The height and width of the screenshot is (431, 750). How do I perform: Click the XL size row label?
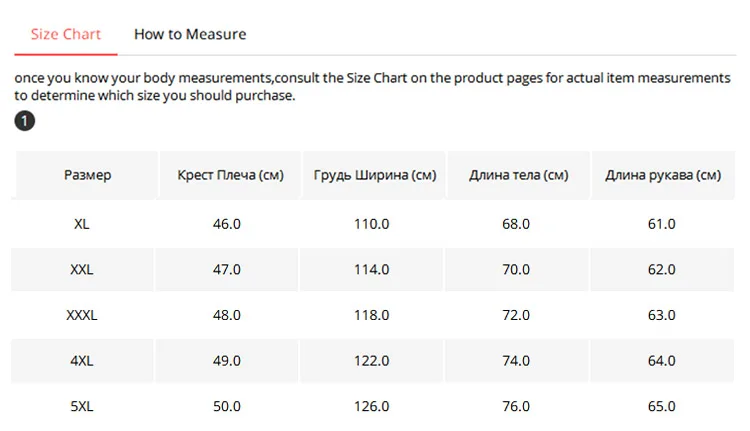(x=82, y=224)
